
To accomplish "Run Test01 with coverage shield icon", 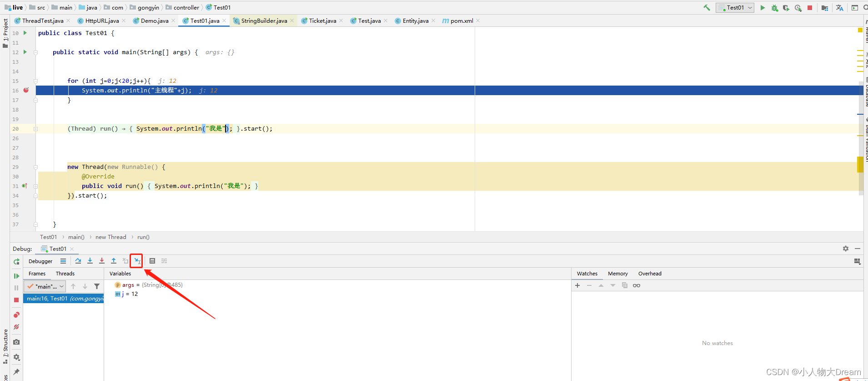I will [x=786, y=8].
